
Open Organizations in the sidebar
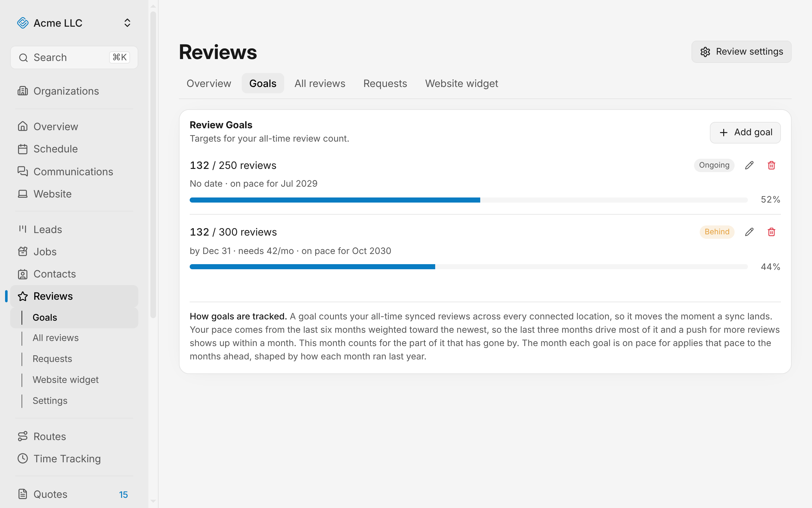click(x=74, y=91)
